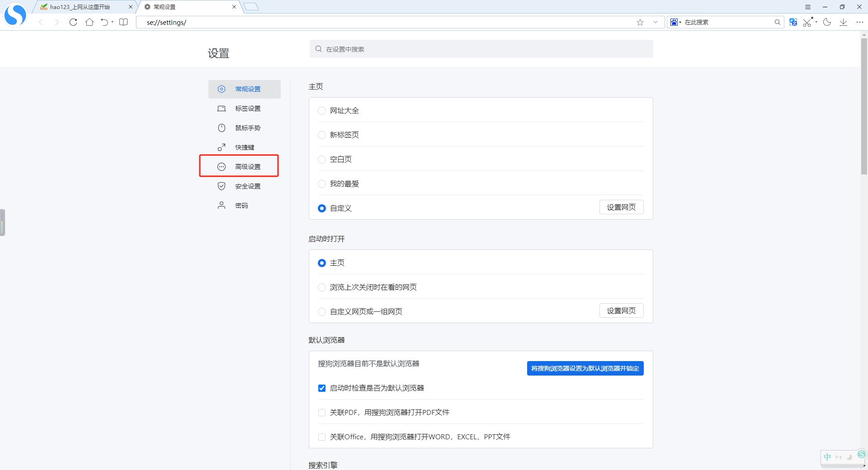This screenshot has height=470, width=868.
Task: Open the search engine selector paw dropdown
Action: pyautogui.click(x=676, y=22)
